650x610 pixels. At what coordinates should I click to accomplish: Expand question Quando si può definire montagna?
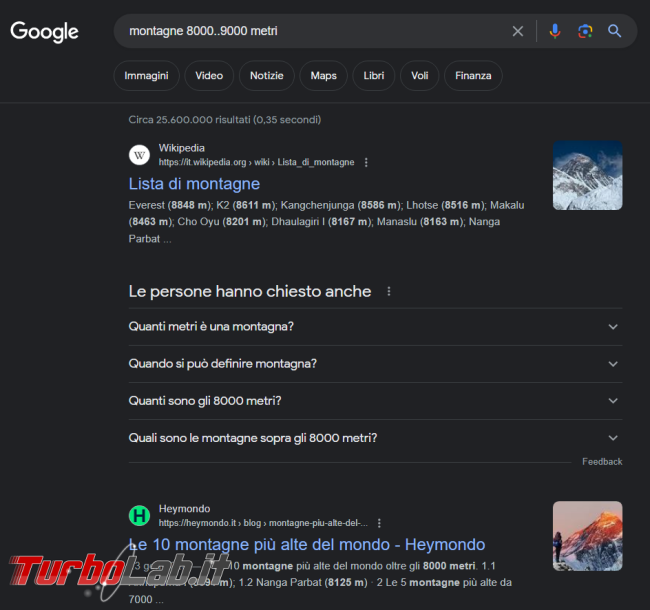point(375,364)
